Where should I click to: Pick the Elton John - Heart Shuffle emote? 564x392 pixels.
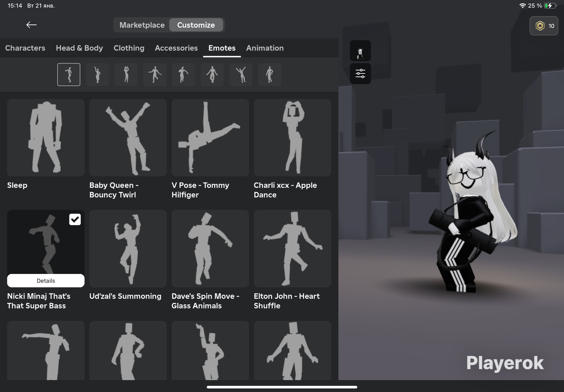click(x=292, y=249)
